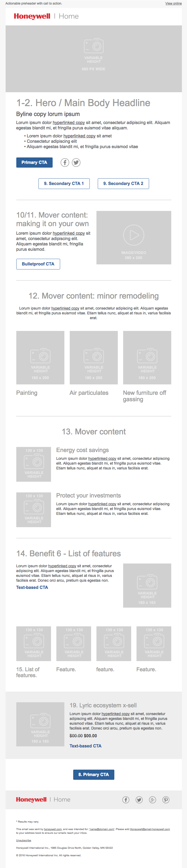Select the image placeholder above Painting

(40, 357)
